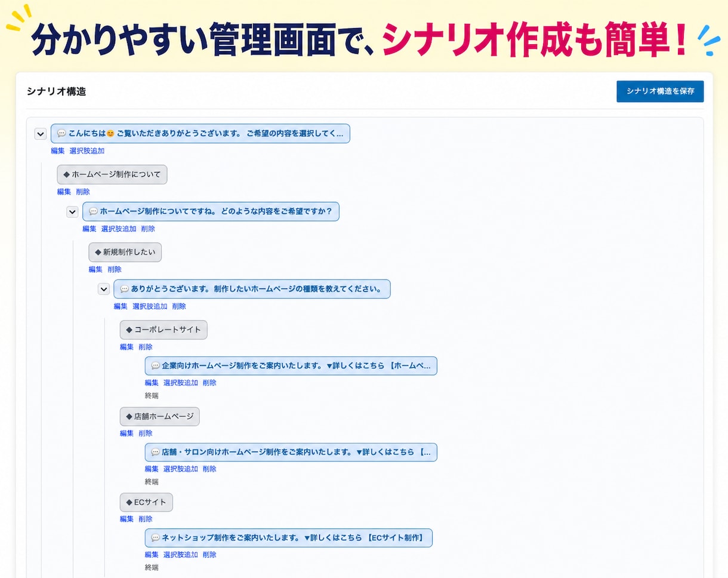Collapse the ホームページ制作についてですね node

(72, 211)
